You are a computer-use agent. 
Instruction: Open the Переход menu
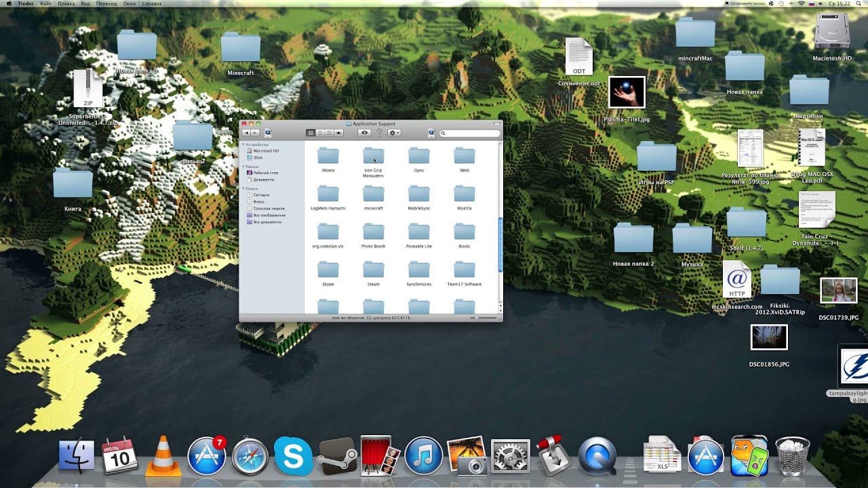106,3
